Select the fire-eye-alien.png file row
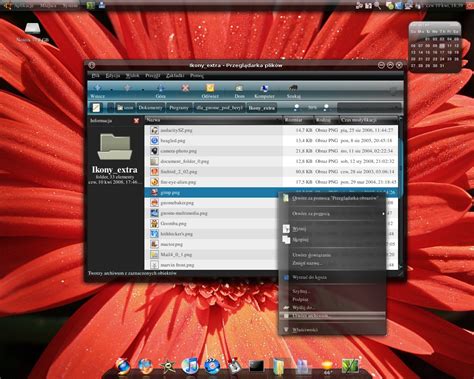The height and width of the screenshot is (379, 474). 271,182
